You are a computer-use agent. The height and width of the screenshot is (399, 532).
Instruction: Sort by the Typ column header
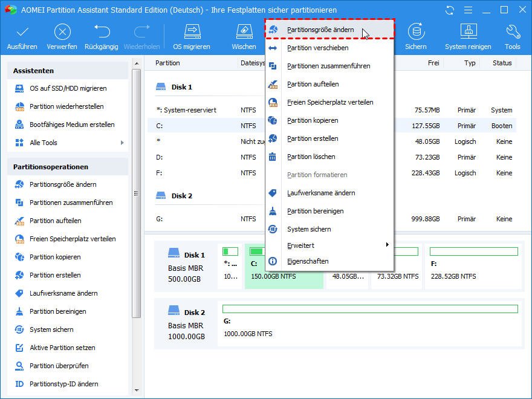pyautogui.click(x=470, y=63)
